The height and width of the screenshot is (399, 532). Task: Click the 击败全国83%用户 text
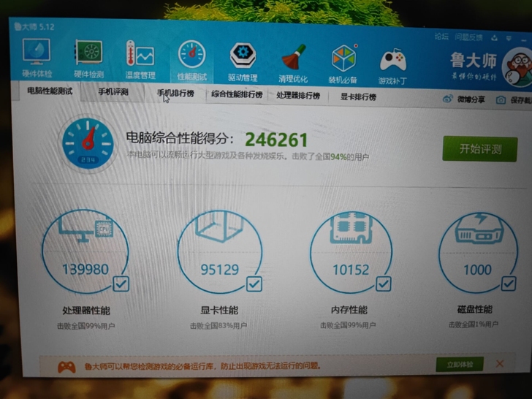pos(218,326)
